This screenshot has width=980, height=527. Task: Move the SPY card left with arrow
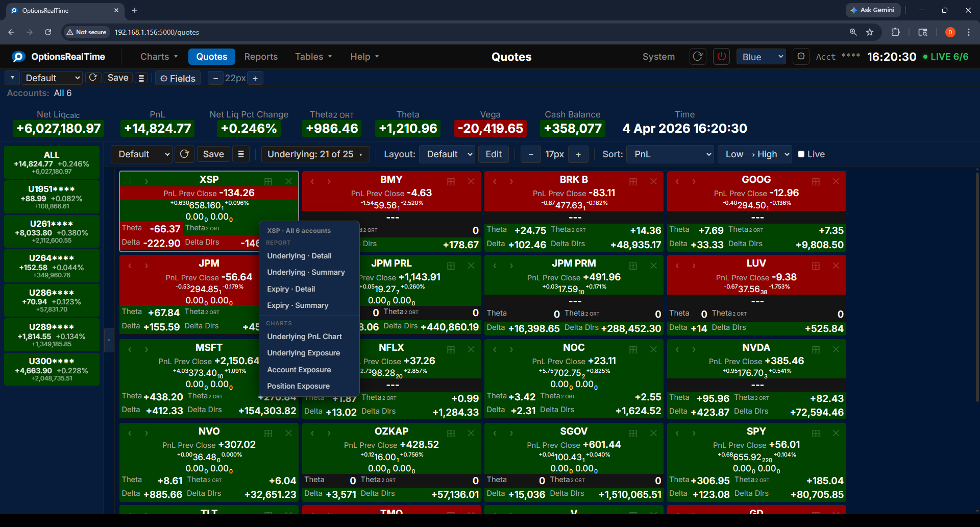677,433
